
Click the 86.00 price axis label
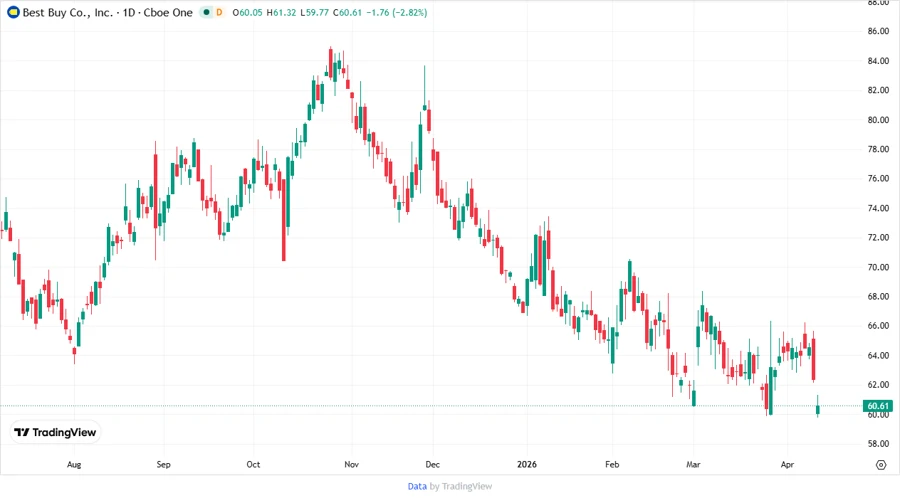coord(878,31)
